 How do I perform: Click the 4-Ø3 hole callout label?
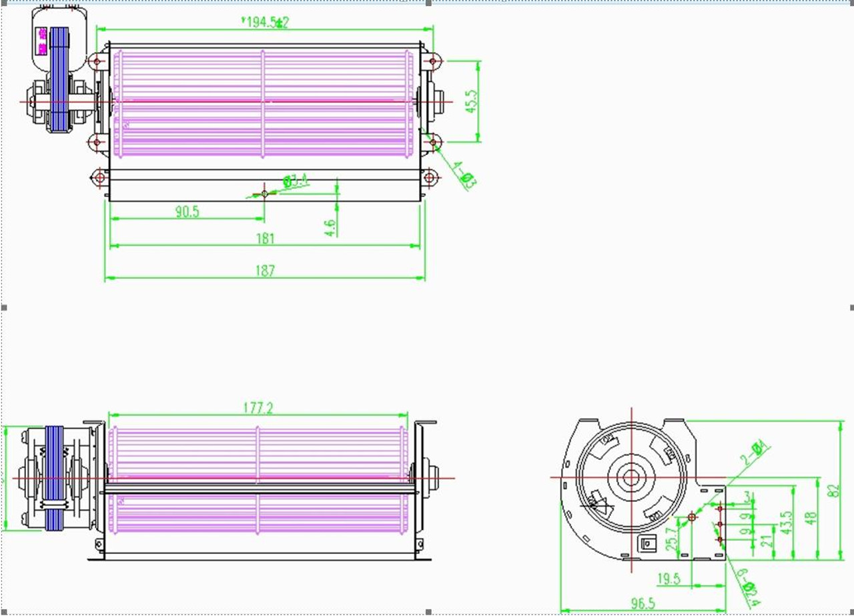[464, 174]
